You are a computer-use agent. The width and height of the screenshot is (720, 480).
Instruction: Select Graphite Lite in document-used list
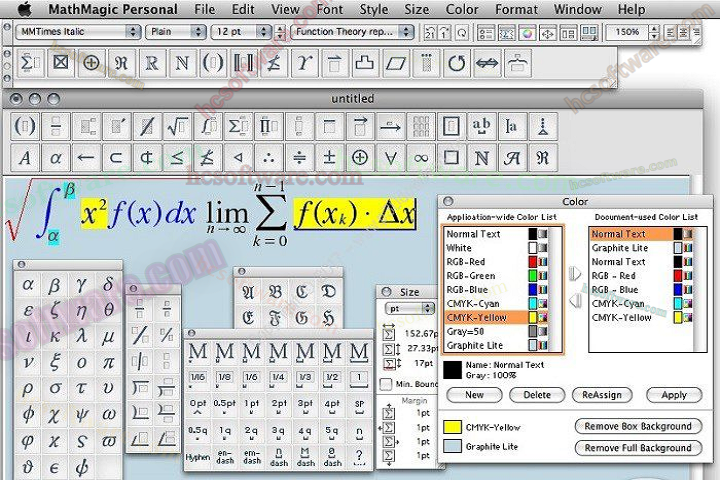click(x=641, y=248)
